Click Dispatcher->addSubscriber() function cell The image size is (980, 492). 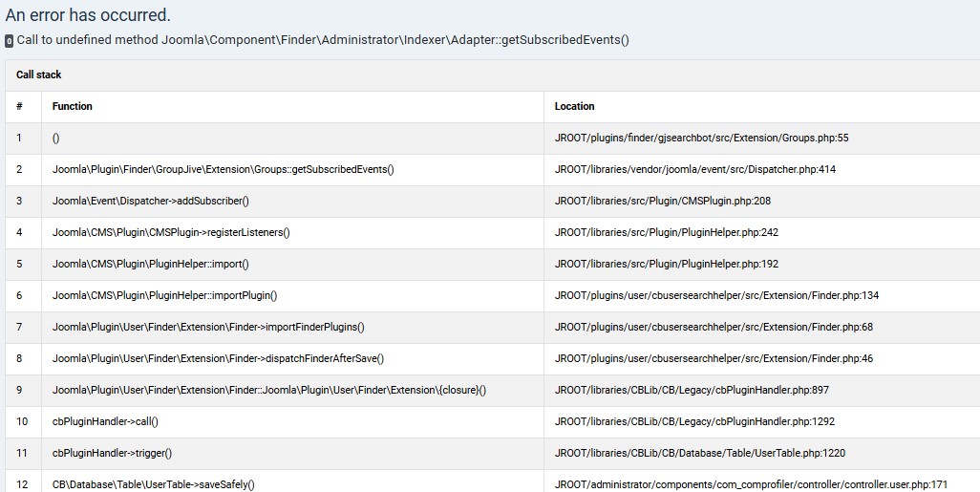[151, 201]
